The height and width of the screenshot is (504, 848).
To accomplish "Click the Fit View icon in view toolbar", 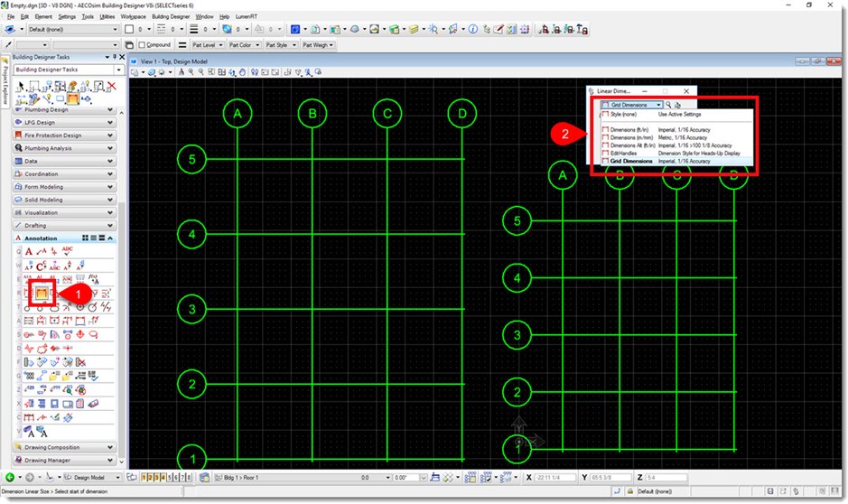I will pyautogui.click(x=222, y=72).
